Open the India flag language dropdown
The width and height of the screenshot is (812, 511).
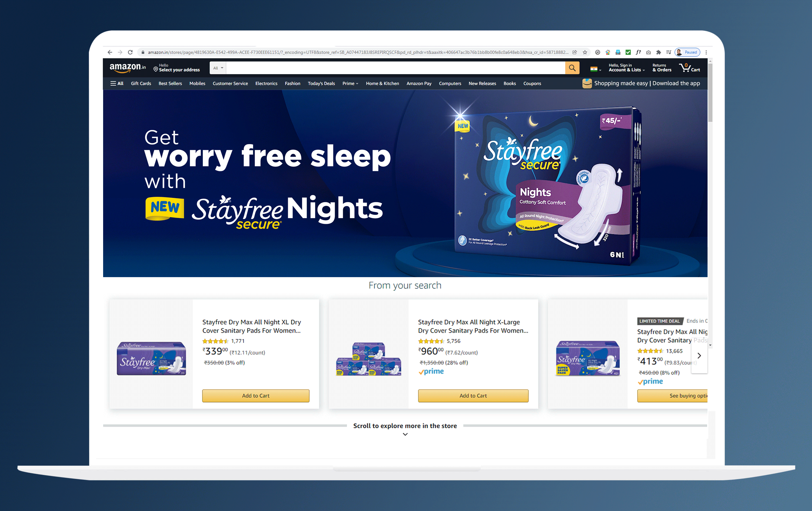595,69
